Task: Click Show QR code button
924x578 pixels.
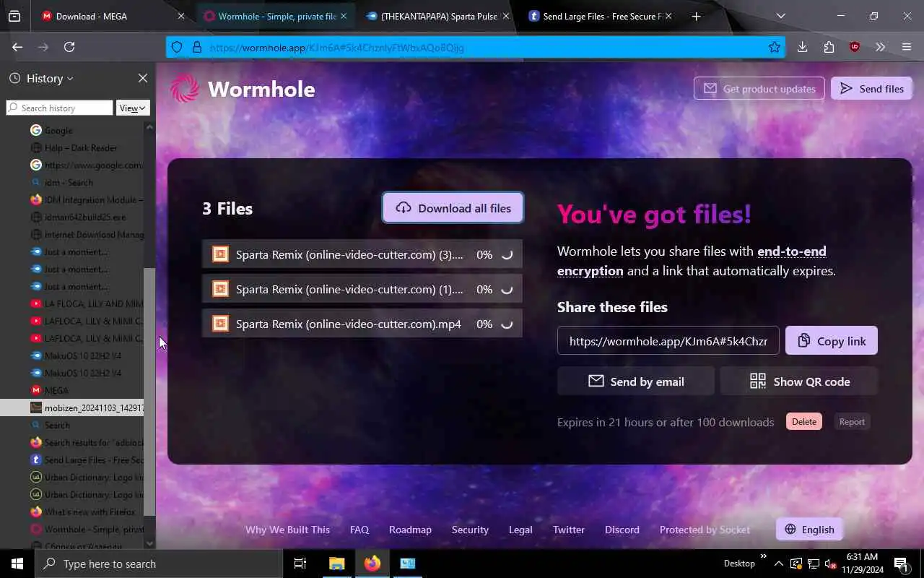Action: [x=799, y=381]
